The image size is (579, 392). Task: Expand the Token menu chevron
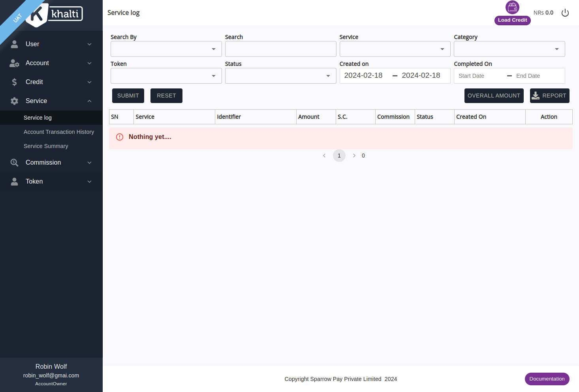click(x=90, y=182)
